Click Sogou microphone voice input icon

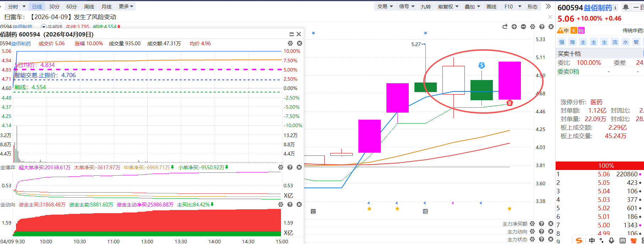tap(611, 240)
